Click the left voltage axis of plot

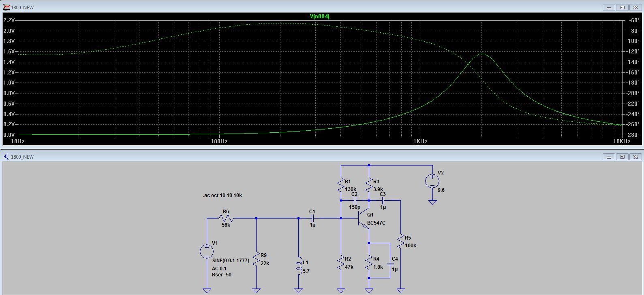coord(9,77)
